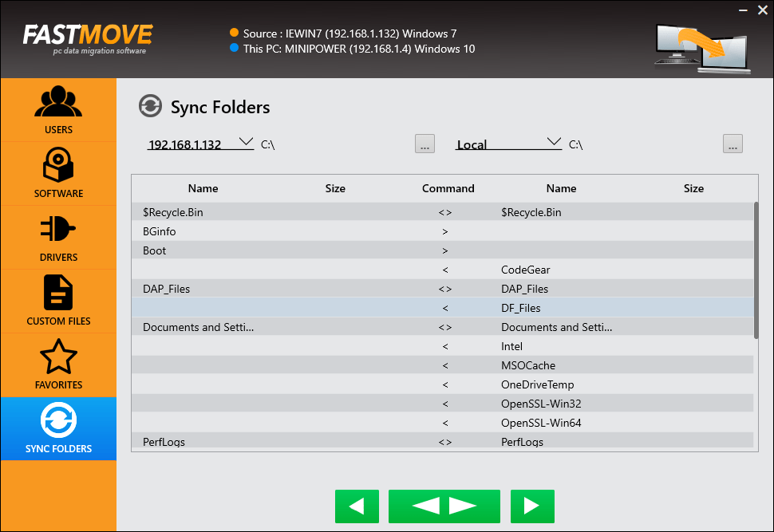Select the OpenSSL-Win32 folder
This screenshot has height=532, width=774.
click(x=541, y=404)
